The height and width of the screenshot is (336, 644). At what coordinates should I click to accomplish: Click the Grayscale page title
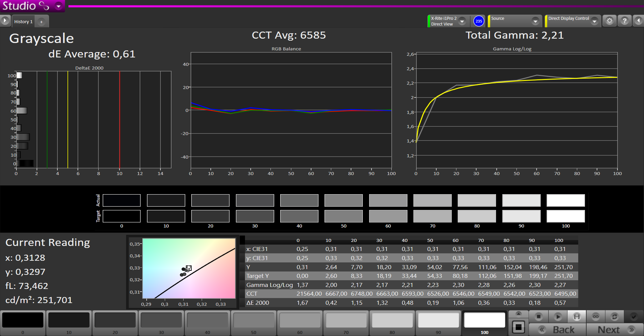[41, 39]
